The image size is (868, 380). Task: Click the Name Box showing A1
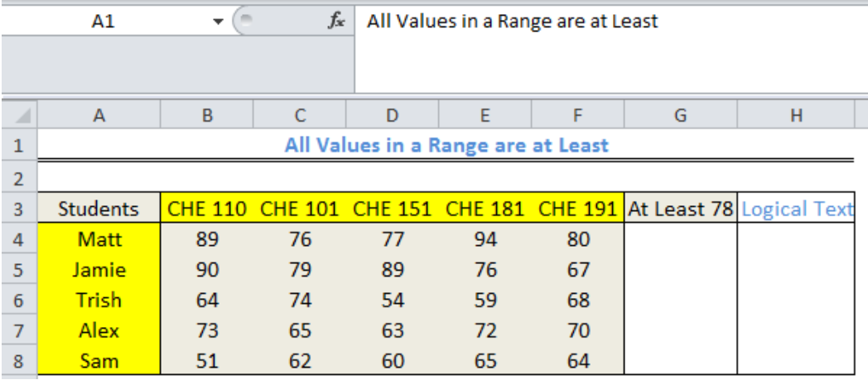[104, 22]
